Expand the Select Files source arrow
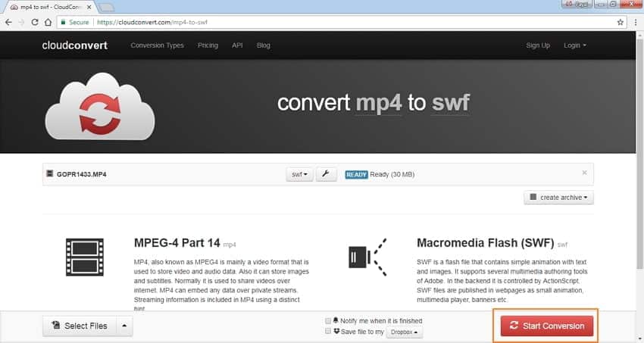 (x=124, y=326)
